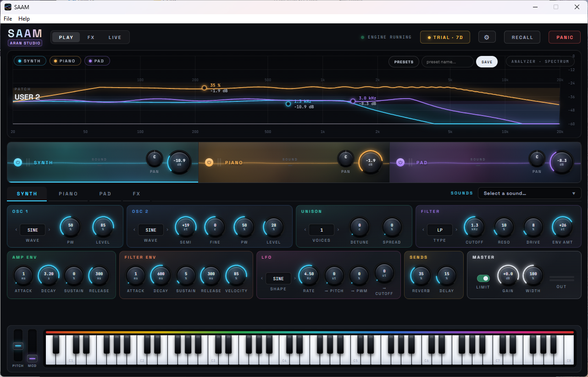Toggle the SYNTH channel power icon
Screen dimensions: 588x377
tap(18, 162)
